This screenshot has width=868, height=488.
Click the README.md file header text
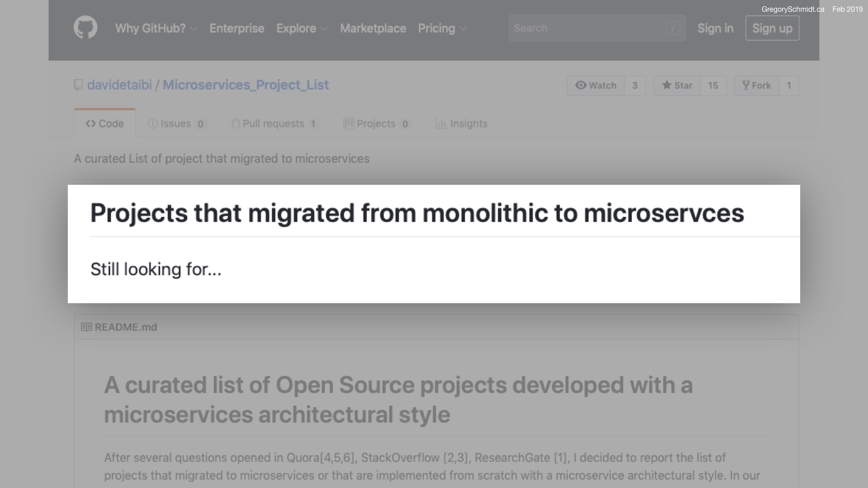coord(126,327)
